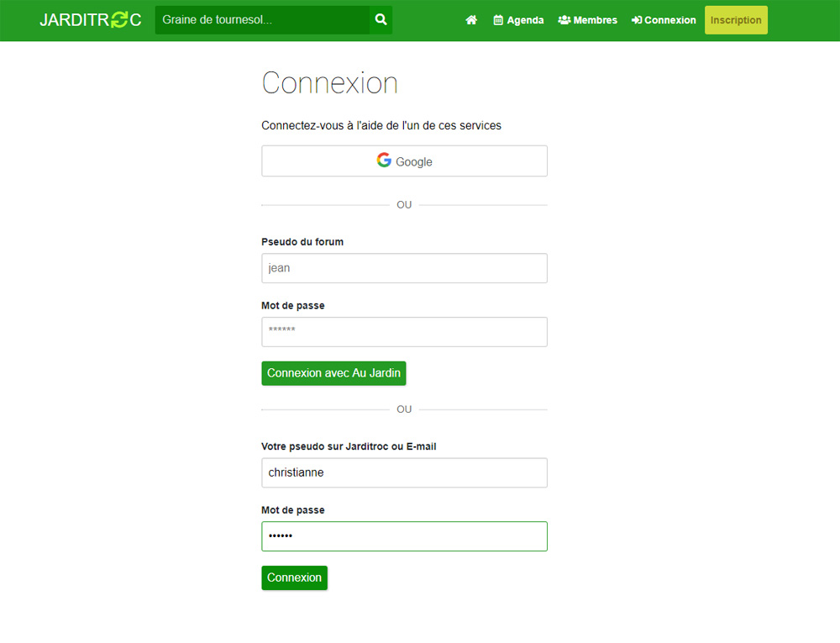The height and width of the screenshot is (643, 840).
Task: Click the green recycle arrows in logo
Action: (x=119, y=19)
